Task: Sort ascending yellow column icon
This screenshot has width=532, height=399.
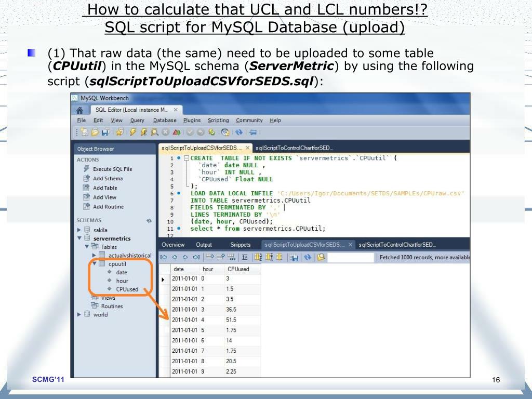Action: click(x=258, y=257)
